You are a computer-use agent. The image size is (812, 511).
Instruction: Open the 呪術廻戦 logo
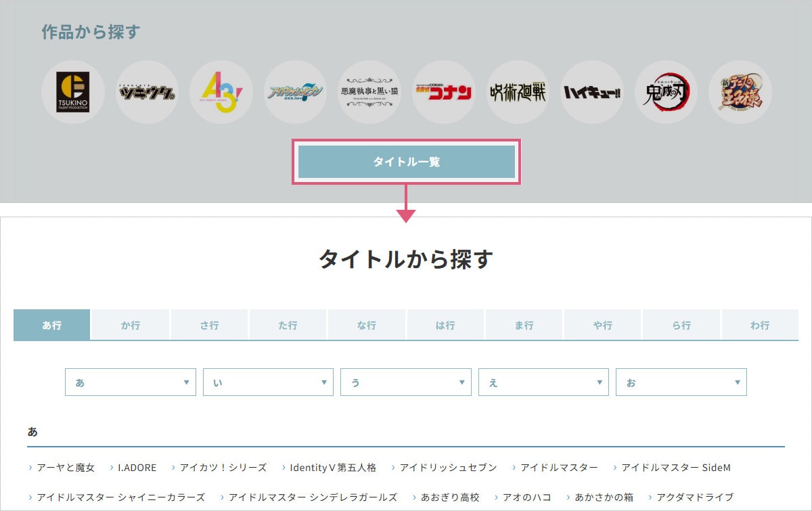pyautogui.click(x=518, y=92)
